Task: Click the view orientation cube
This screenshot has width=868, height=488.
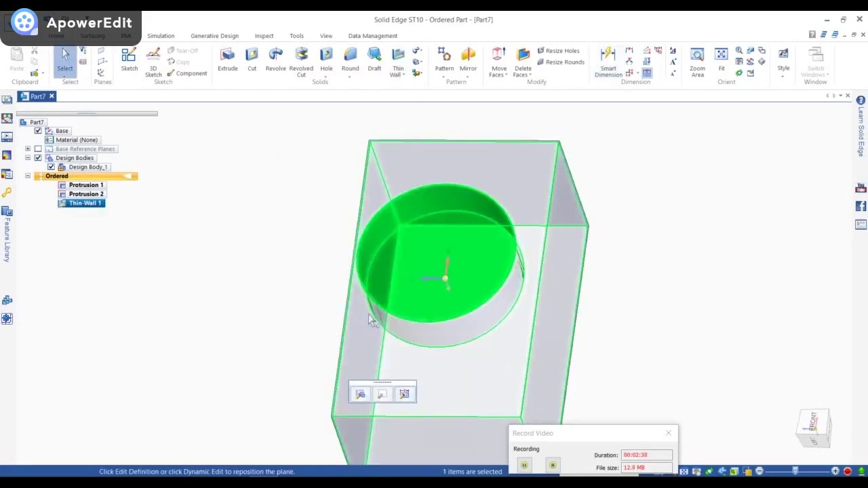Action: coord(813,427)
